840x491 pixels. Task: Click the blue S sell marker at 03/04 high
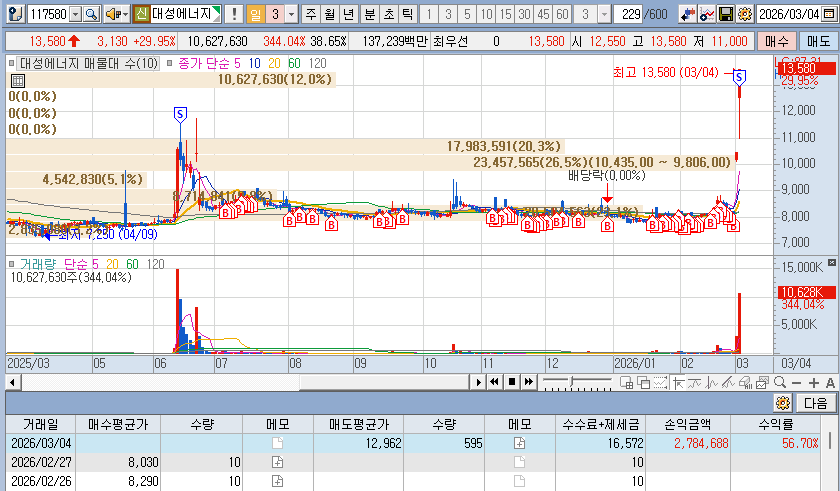point(739,78)
